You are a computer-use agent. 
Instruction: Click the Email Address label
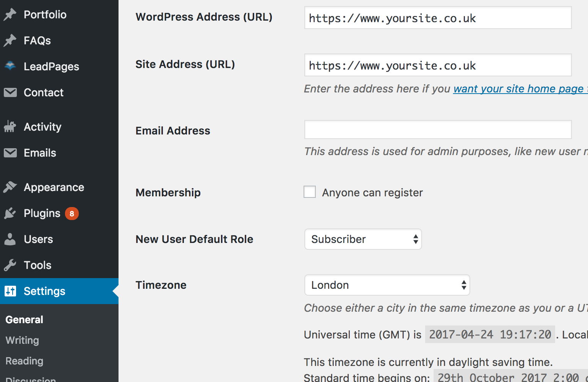pos(173,131)
